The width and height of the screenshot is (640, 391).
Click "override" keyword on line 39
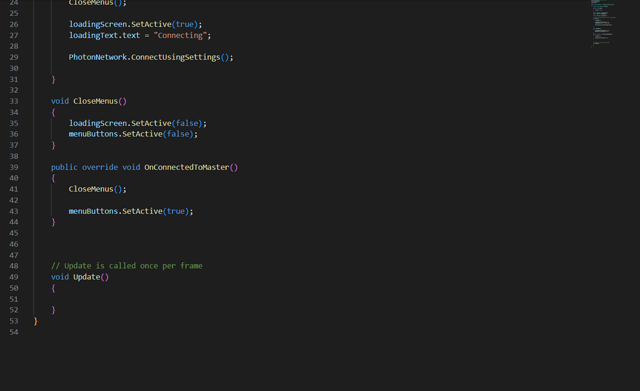coord(100,167)
